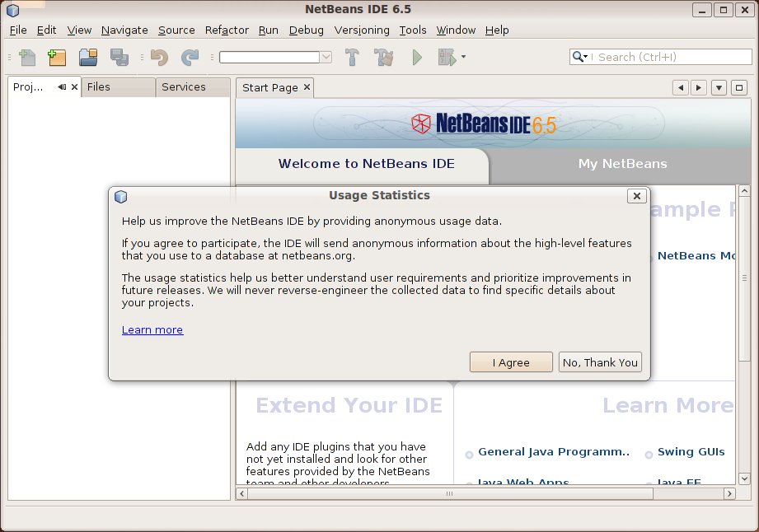759x532 pixels.
Task: Click the Clean and Build icon
Action: [x=383, y=58]
